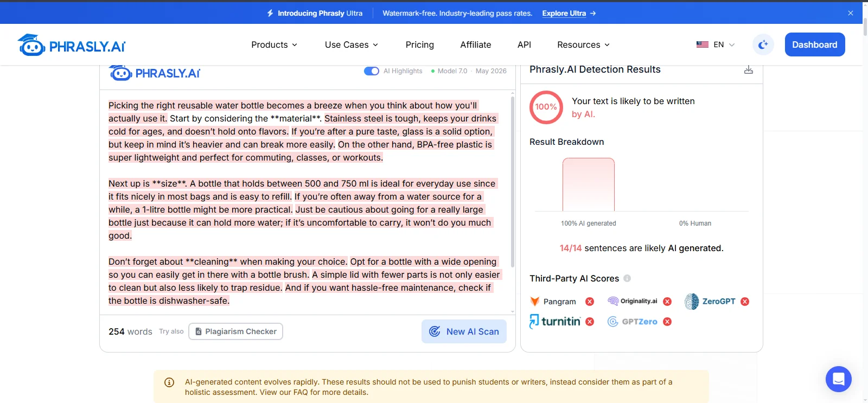Click the red X beside turnitin
This screenshot has height=403, width=868.
coord(590,322)
